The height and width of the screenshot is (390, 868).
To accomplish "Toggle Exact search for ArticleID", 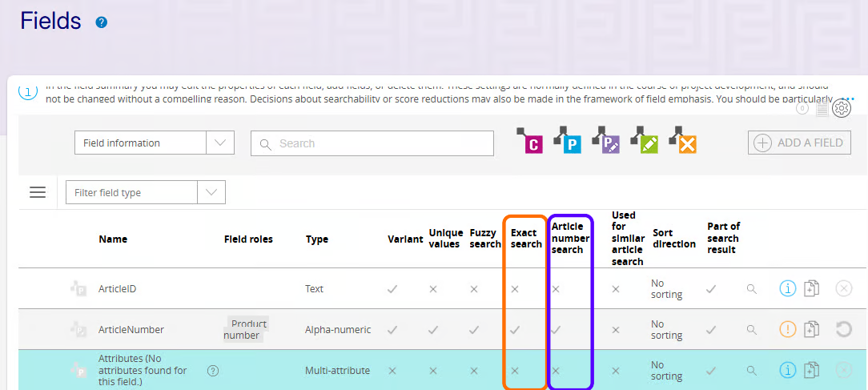I will [x=515, y=288].
